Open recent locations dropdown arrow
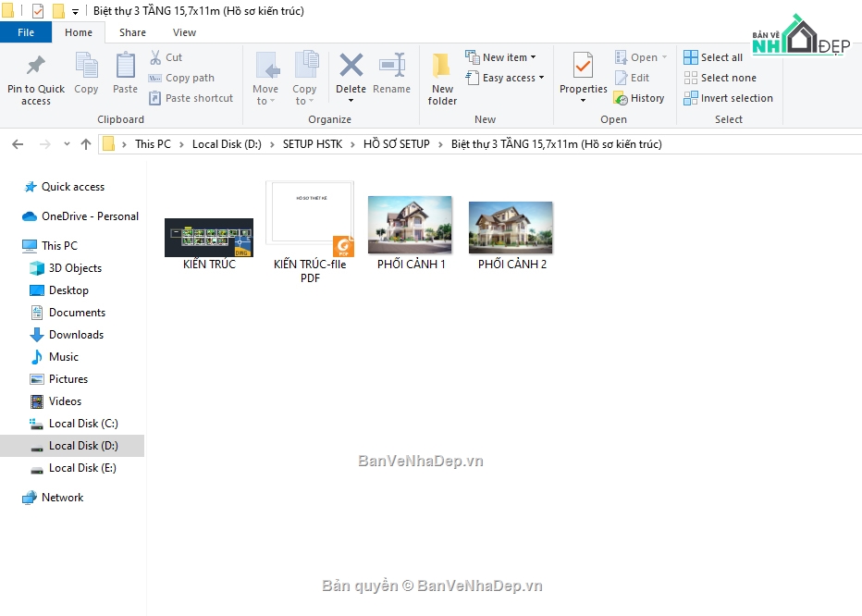 pos(67,144)
